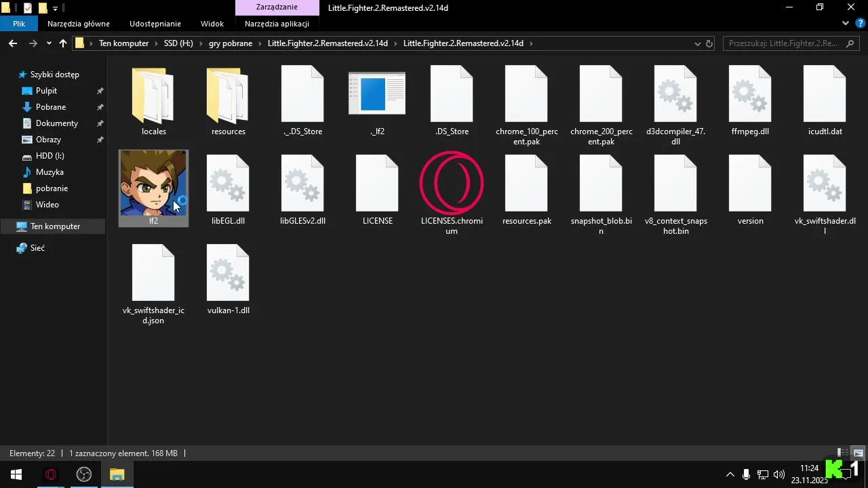This screenshot has width=868, height=488.
Task: Select vk_swiftshader.dll file
Action: click(x=825, y=195)
